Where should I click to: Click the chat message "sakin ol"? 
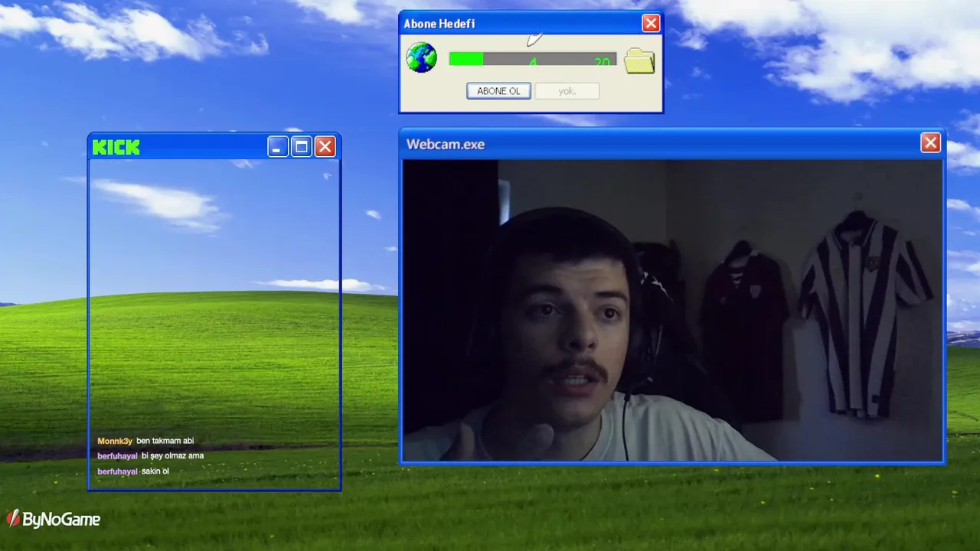pos(155,471)
